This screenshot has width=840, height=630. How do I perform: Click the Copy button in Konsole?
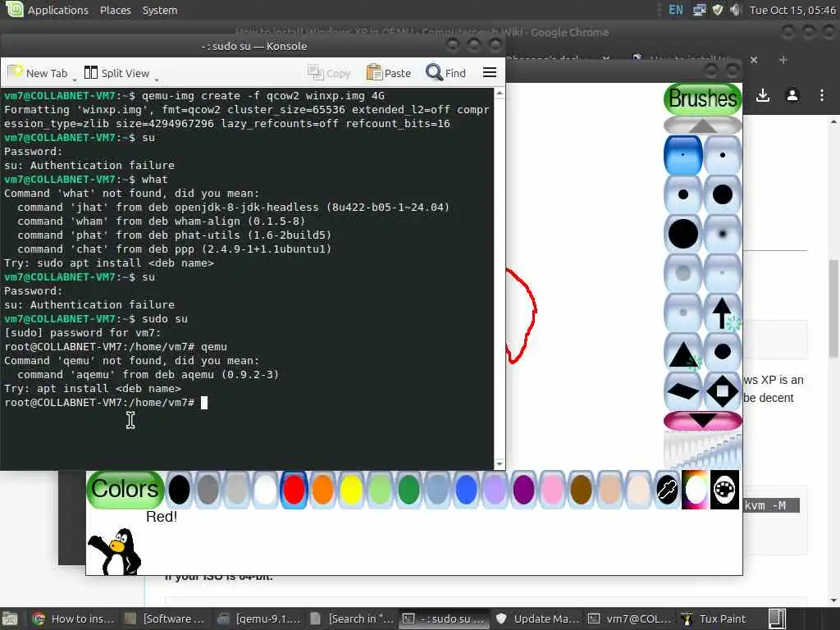coord(328,73)
